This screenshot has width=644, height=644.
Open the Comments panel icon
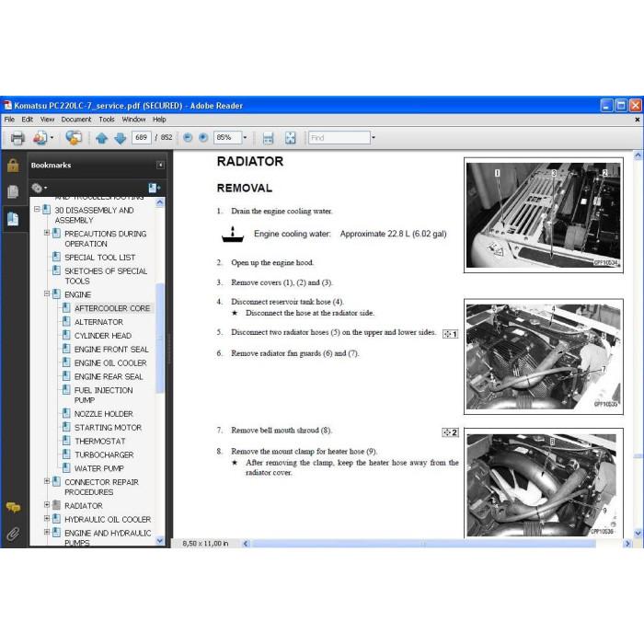pos(13,508)
